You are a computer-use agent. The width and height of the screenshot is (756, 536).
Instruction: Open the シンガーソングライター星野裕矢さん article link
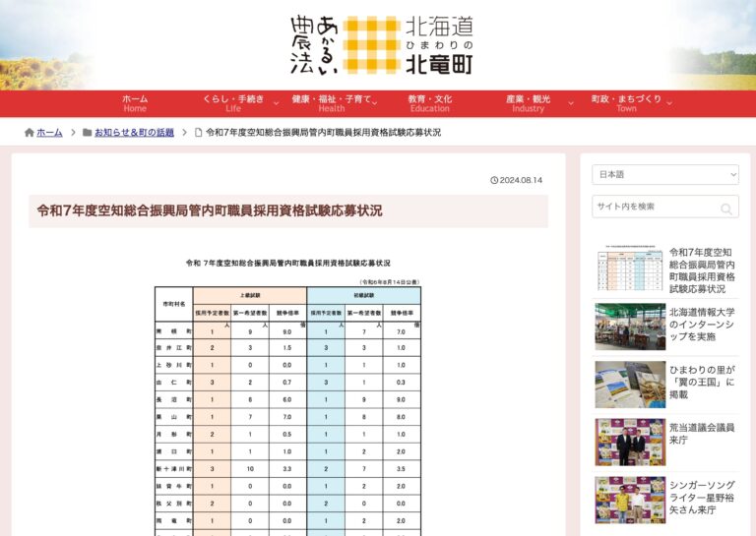pos(702,499)
